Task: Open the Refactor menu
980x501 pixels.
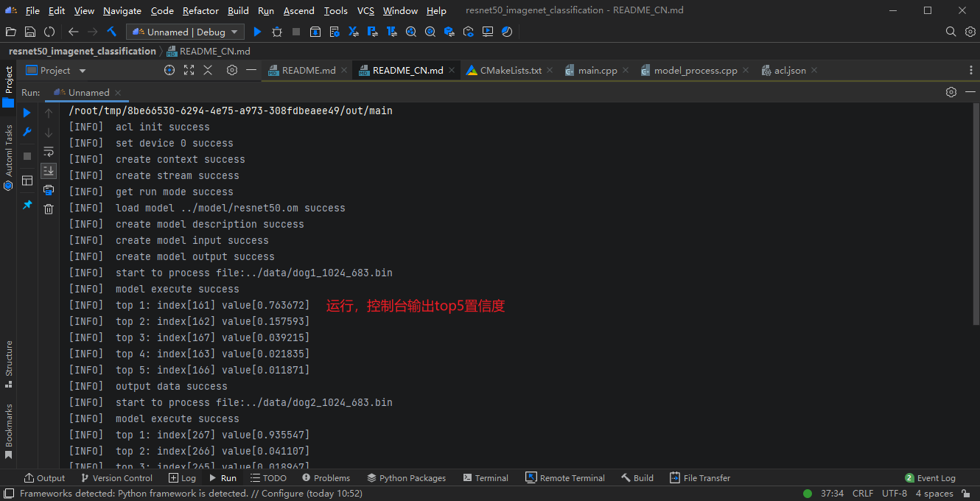Action: point(200,10)
